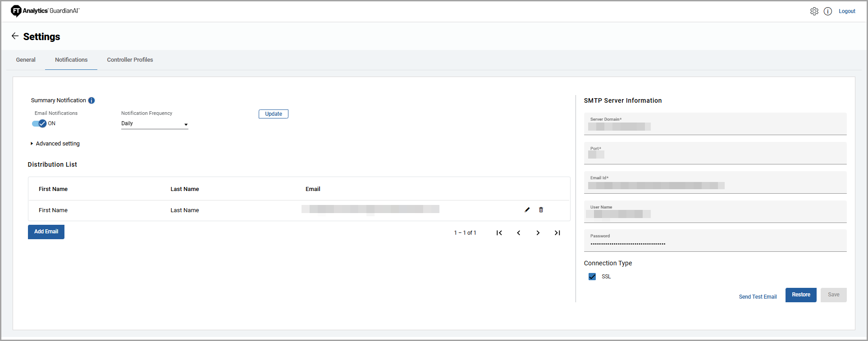Click the back arrow beside Settings
The width and height of the screenshot is (868, 341).
click(x=15, y=36)
